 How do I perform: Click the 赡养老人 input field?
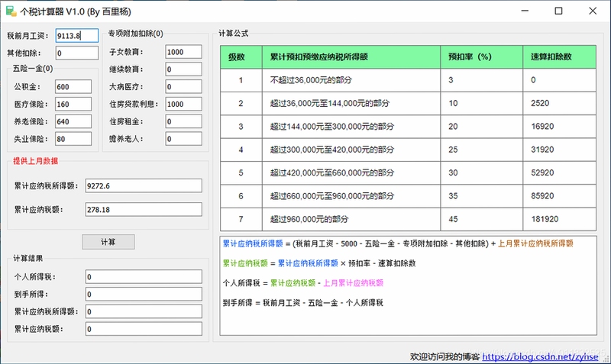pos(183,139)
